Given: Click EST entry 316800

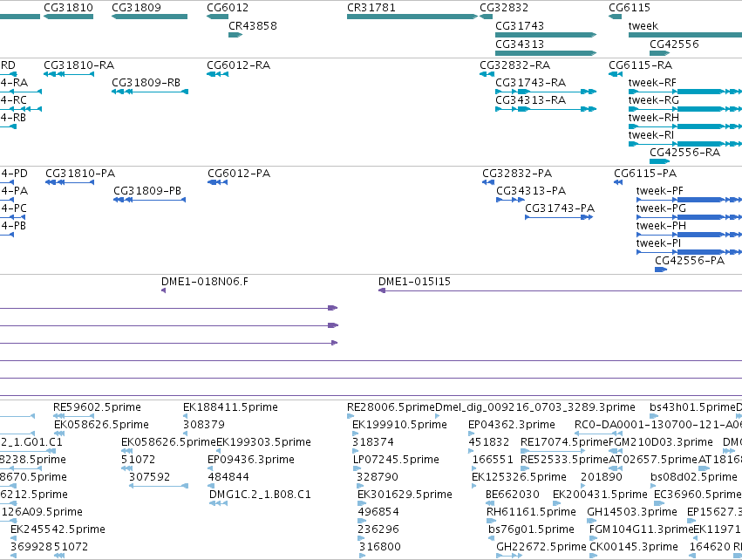Looking at the screenshot, I should tap(380, 547).
